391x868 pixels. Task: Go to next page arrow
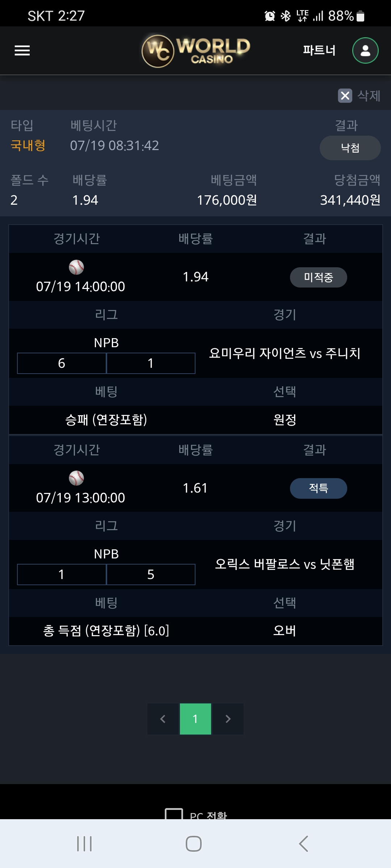pyautogui.click(x=228, y=719)
